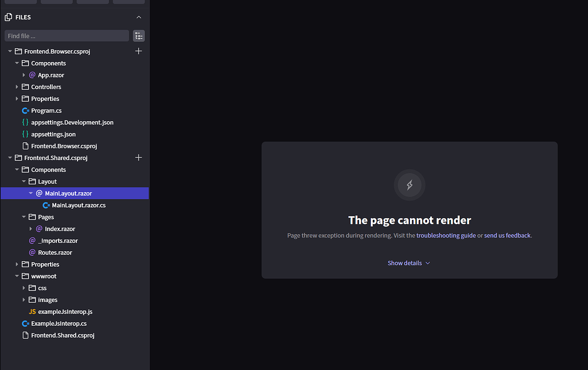This screenshot has height=370, width=588.
Task: Open exampleJsInterop.js using the JS icon
Action: point(33,311)
